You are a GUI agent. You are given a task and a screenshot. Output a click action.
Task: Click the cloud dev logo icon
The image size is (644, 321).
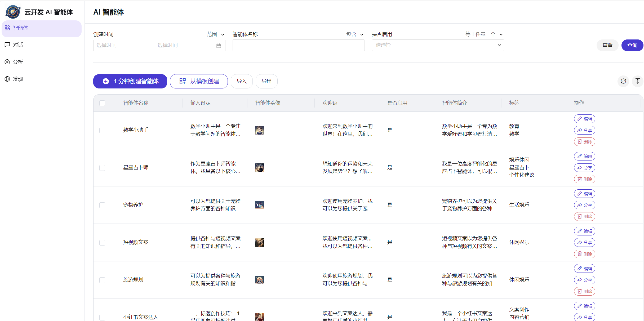coord(13,12)
